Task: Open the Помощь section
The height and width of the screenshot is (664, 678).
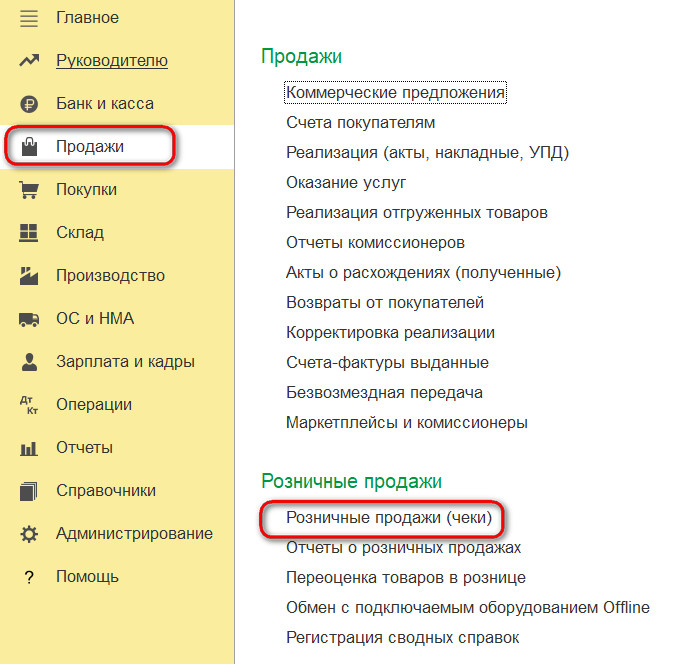Action: (x=87, y=577)
